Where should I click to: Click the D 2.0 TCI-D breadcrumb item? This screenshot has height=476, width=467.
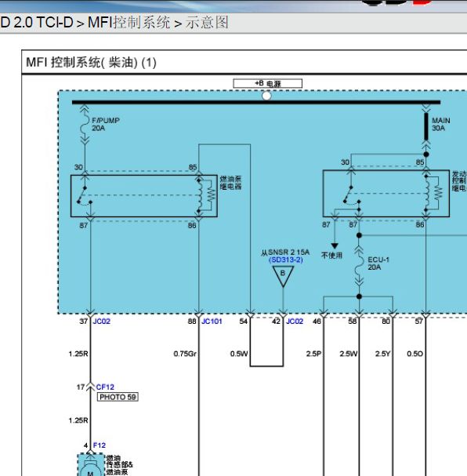click(x=37, y=23)
